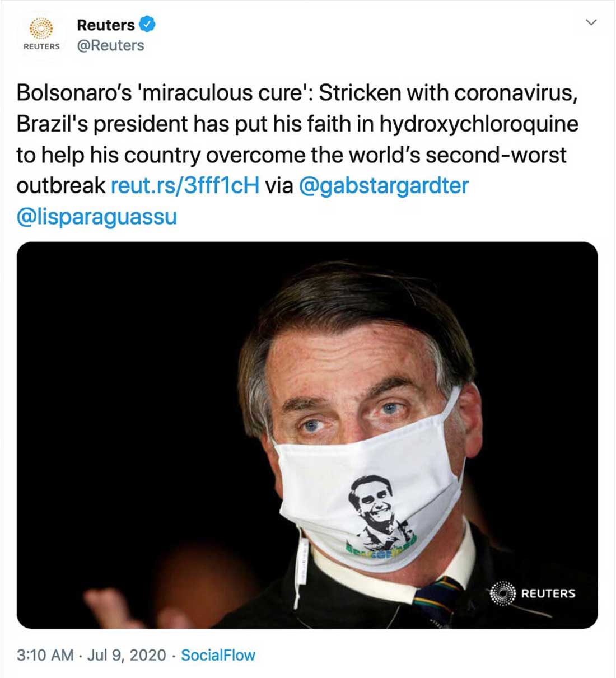Screen dimensions: 616x678
Task: Click the 'miraculous cure' phrase in tweet
Action: pyautogui.click(x=224, y=92)
